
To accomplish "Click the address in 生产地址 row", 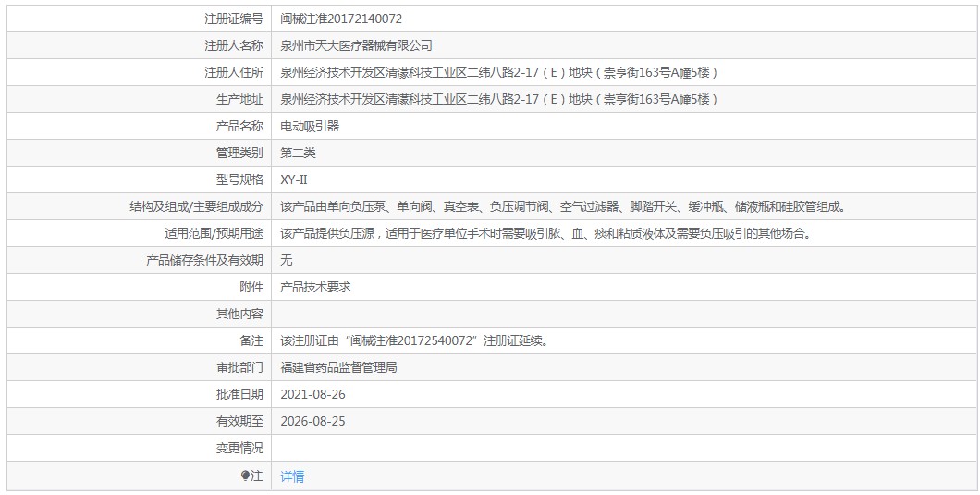I will (x=499, y=100).
